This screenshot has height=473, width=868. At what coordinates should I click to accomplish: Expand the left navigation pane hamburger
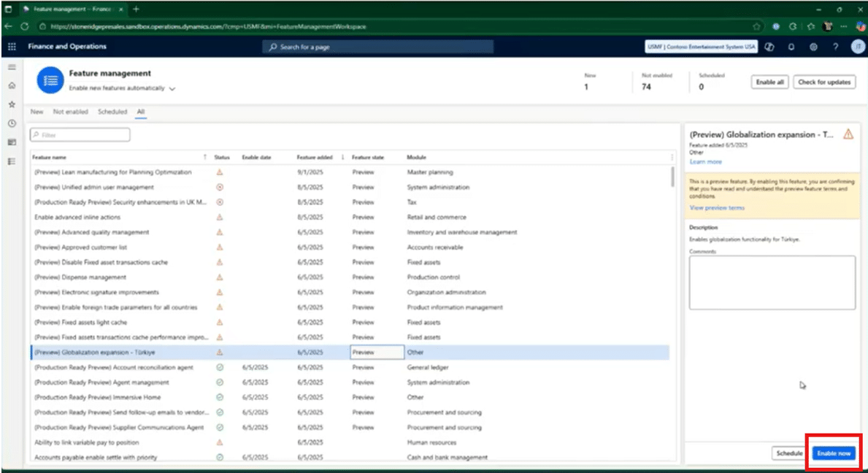click(x=12, y=67)
